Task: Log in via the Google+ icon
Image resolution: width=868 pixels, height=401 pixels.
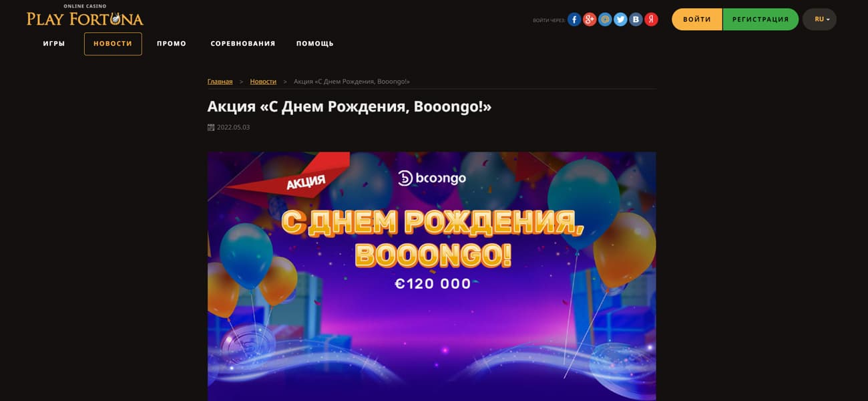Action: point(590,19)
